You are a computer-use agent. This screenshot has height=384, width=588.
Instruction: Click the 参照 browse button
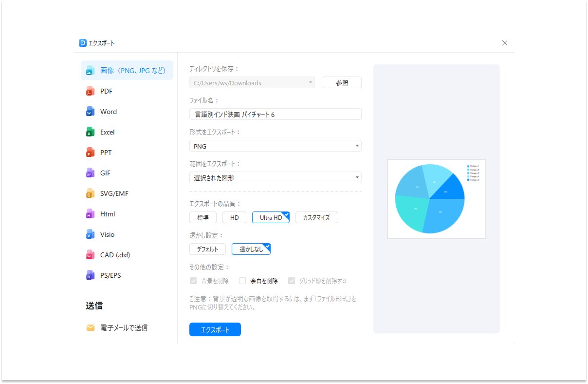tap(342, 82)
